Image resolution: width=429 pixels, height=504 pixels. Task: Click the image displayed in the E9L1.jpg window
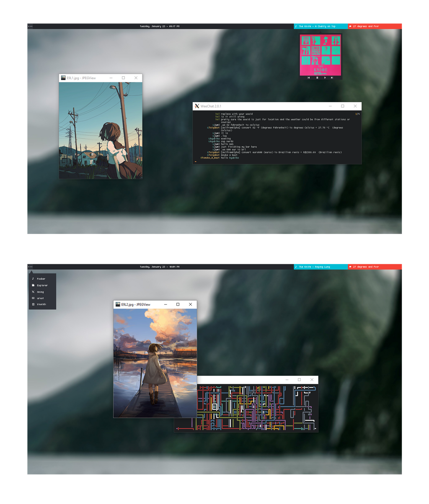101,130
